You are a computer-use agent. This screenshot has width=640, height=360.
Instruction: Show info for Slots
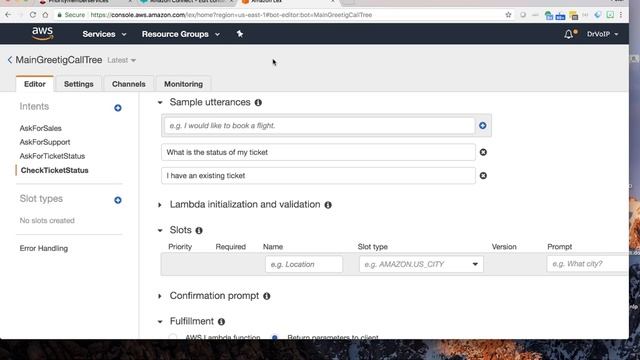[x=199, y=231]
